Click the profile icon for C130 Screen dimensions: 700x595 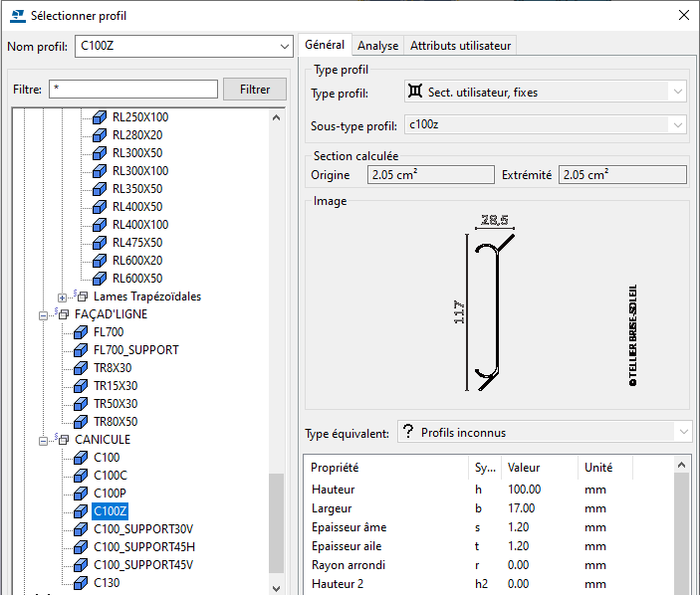tap(81, 583)
